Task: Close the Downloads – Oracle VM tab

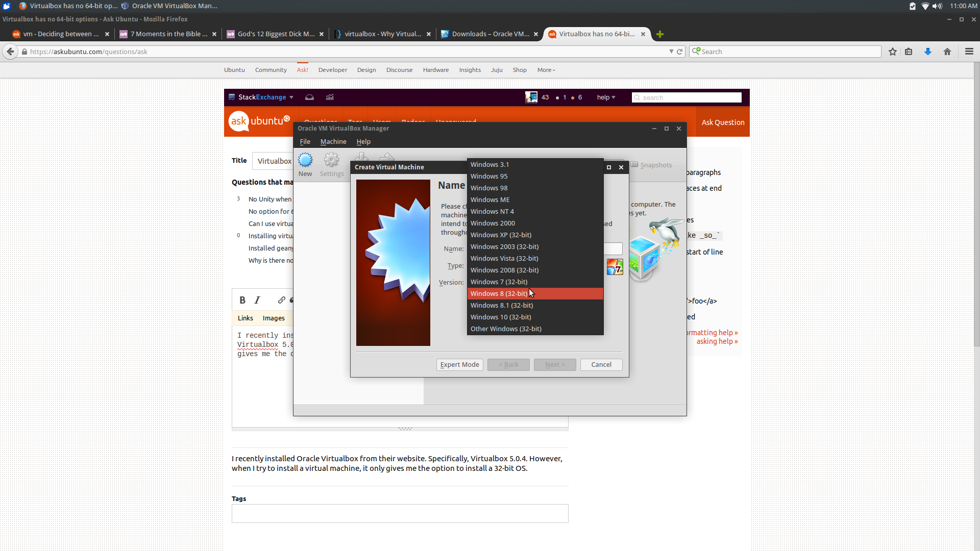Action: click(x=536, y=34)
